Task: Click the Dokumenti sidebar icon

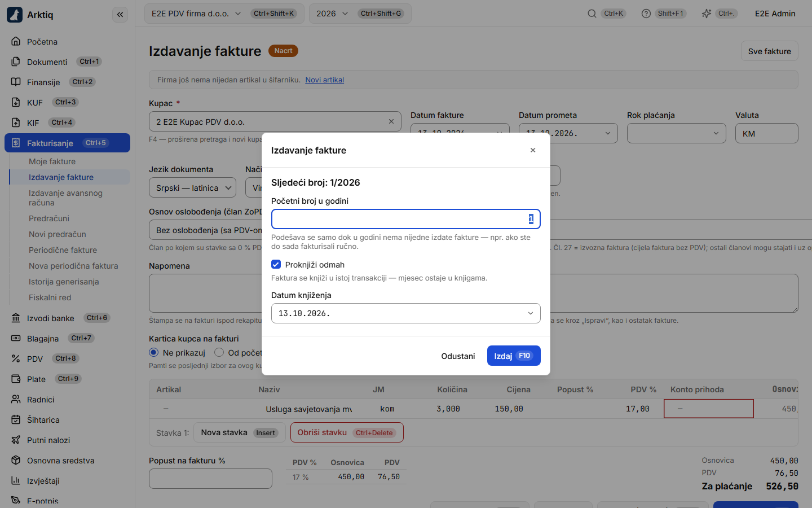Action: pyautogui.click(x=16, y=62)
